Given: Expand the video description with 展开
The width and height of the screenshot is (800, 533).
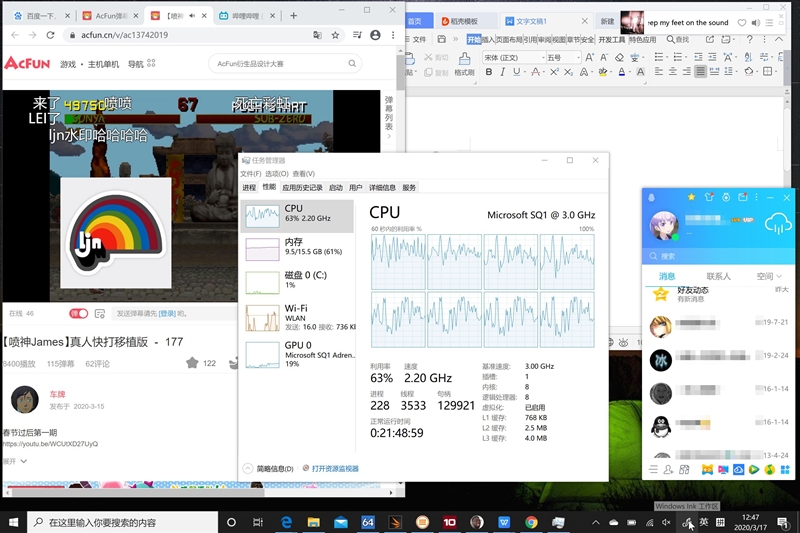Looking at the screenshot, I should pos(14,461).
